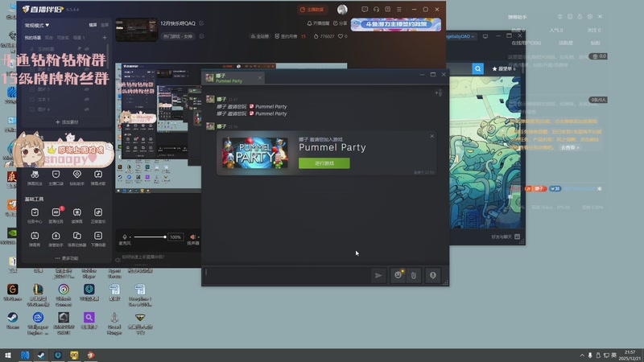Open hamburger menu in 直播伴侣 title bar
The image size is (644, 362).
click(x=398, y=9)
